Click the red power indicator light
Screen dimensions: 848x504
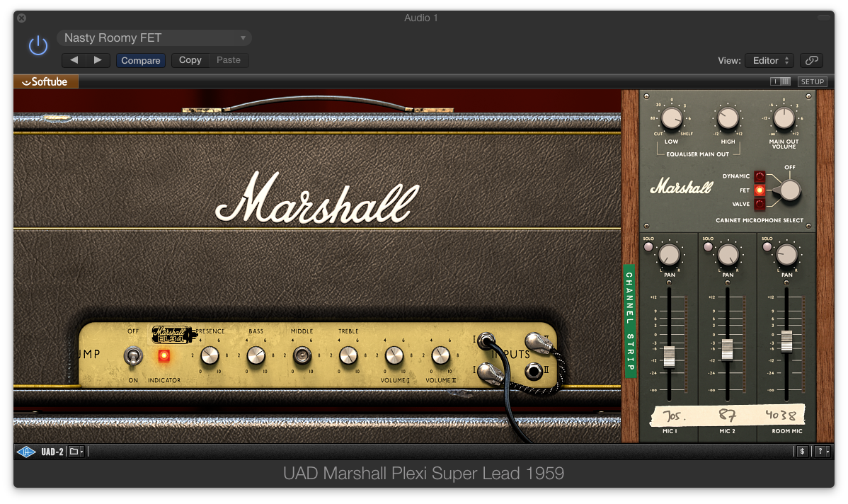pos(164,356)
